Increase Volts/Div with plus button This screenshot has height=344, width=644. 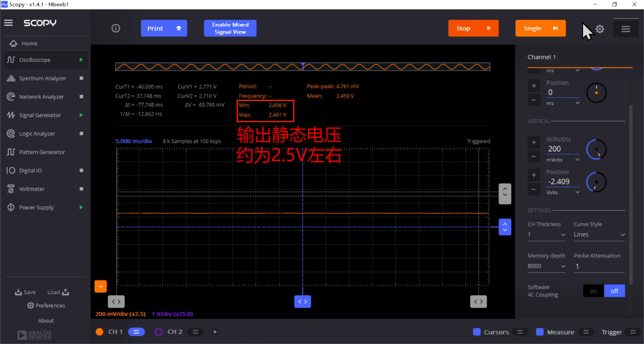point(534,142)
